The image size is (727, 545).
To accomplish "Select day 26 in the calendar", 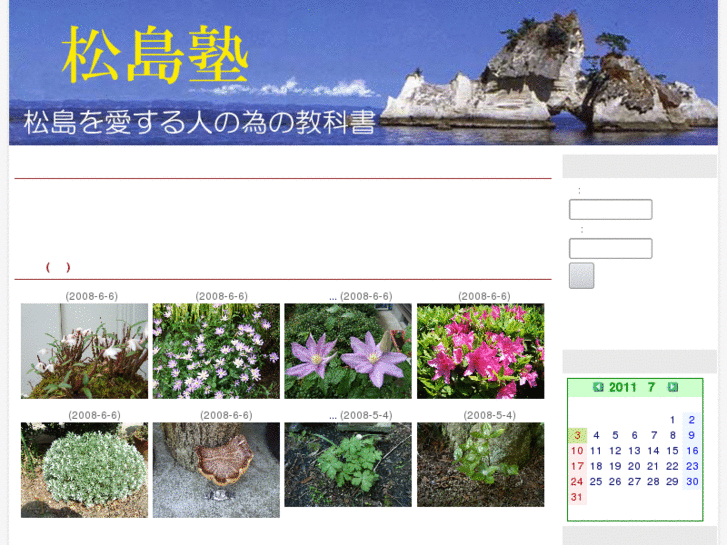I will (x=615, y=481).
